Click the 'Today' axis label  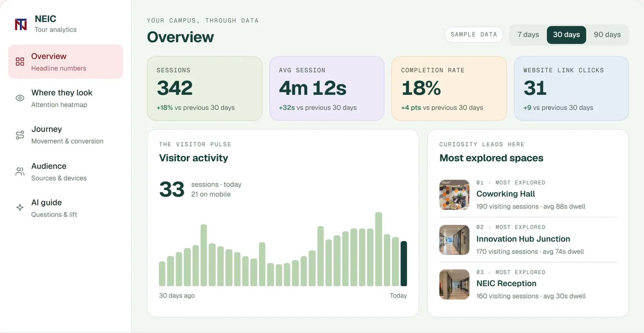398,296
